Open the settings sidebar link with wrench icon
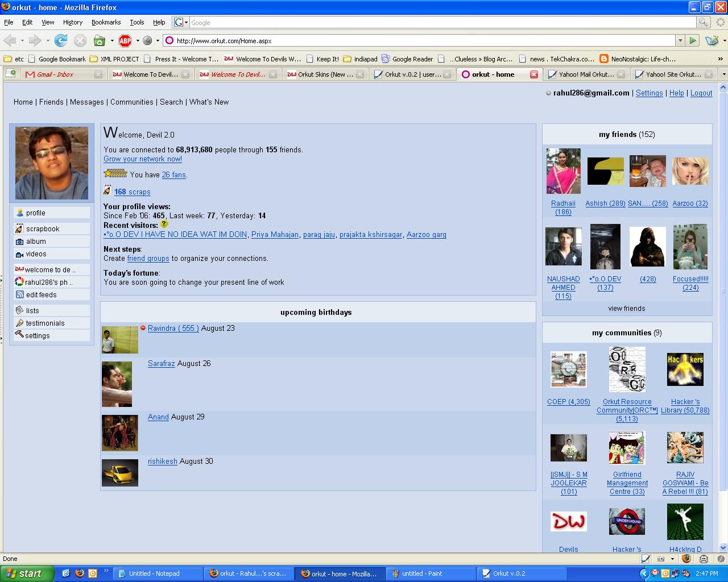The height and width of the screenshot is (582, 728). [52, 335]
